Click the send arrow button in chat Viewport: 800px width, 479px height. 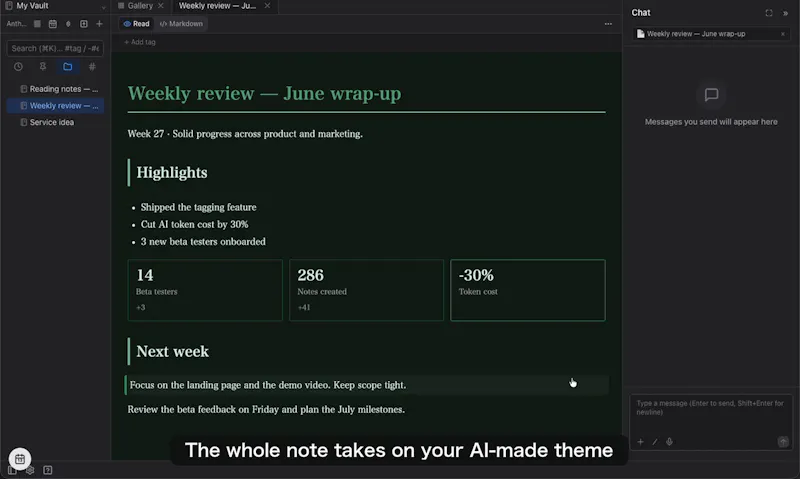point(783,442)
